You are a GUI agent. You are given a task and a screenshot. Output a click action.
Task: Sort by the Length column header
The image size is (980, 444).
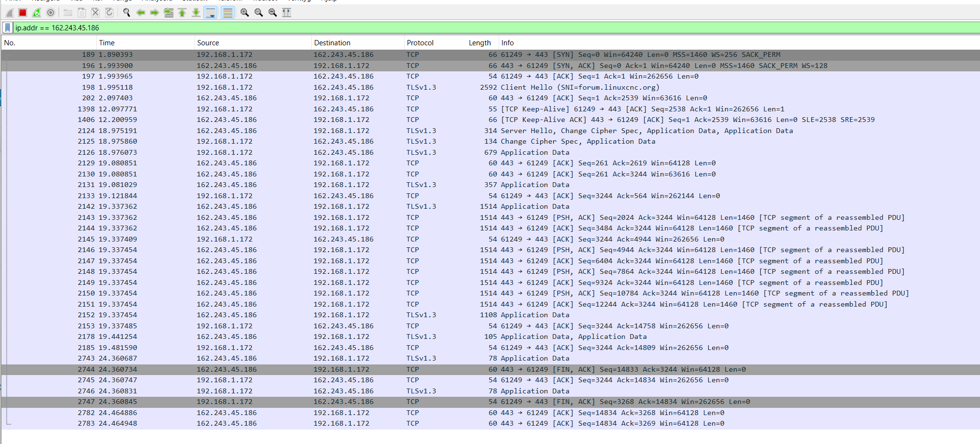479,43
